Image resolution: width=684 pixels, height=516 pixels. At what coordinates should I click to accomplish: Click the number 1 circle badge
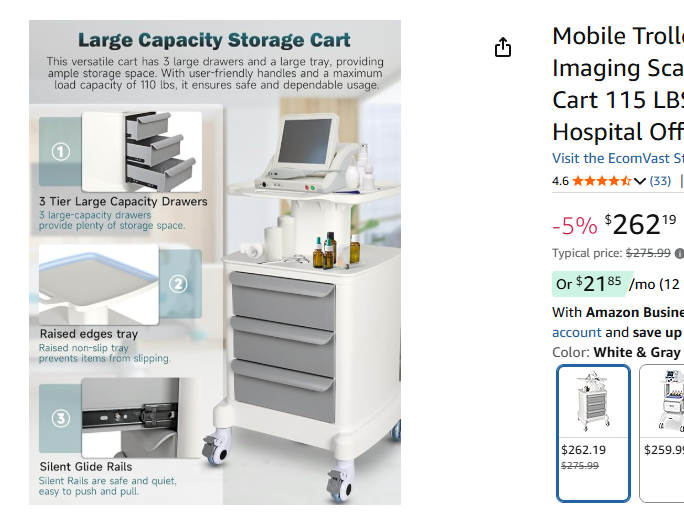61,152
